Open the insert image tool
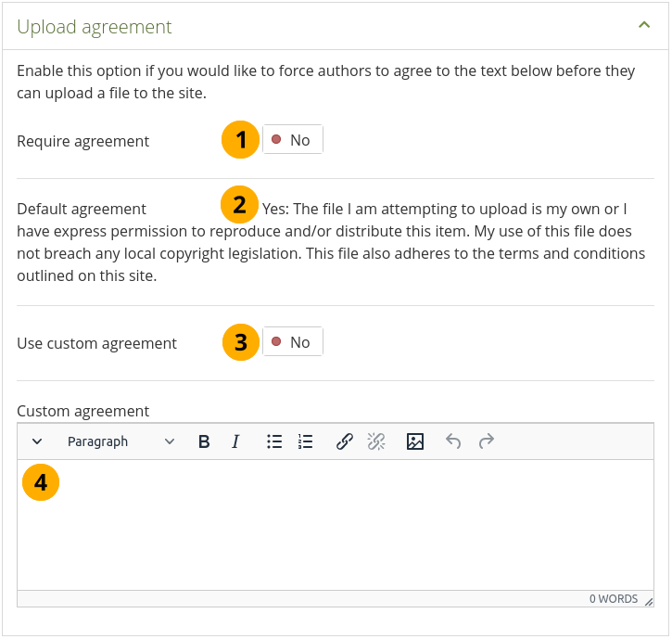Image resolution: width=672 pixels, height=639 pixels. (x=415, y=442)
